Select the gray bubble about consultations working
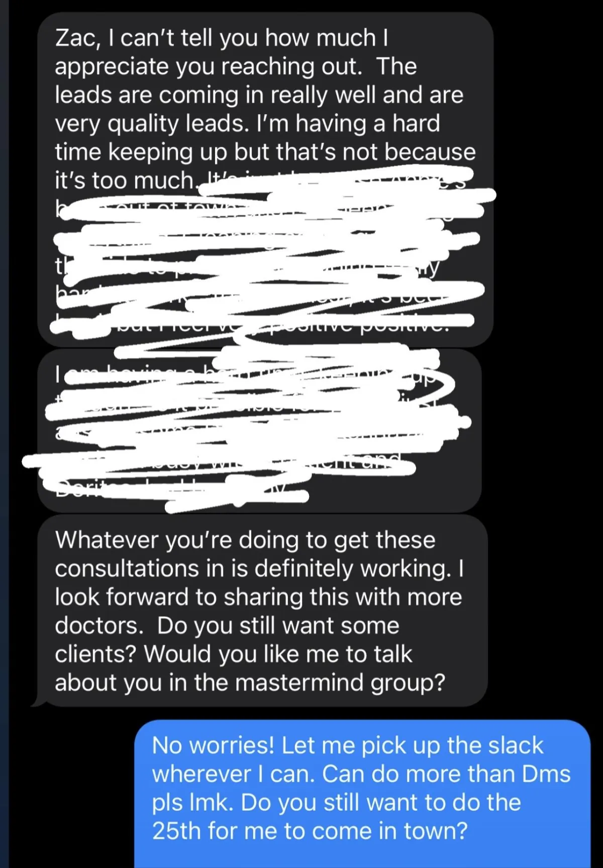 click(261, 611)
